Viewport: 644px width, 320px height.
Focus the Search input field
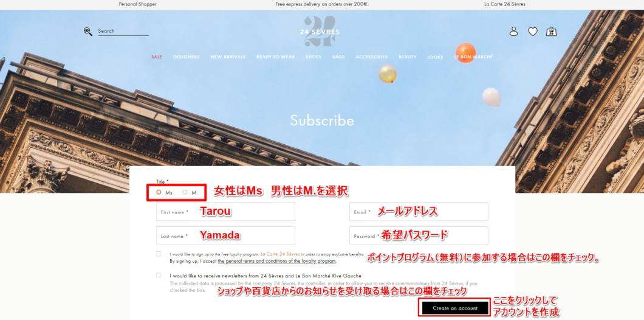pos(123,31)
